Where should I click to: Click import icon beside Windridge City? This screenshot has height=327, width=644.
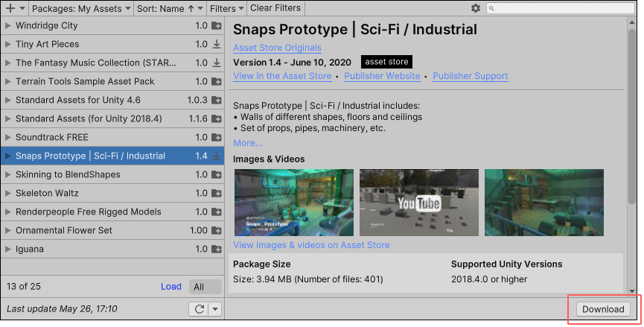[217, 25]
